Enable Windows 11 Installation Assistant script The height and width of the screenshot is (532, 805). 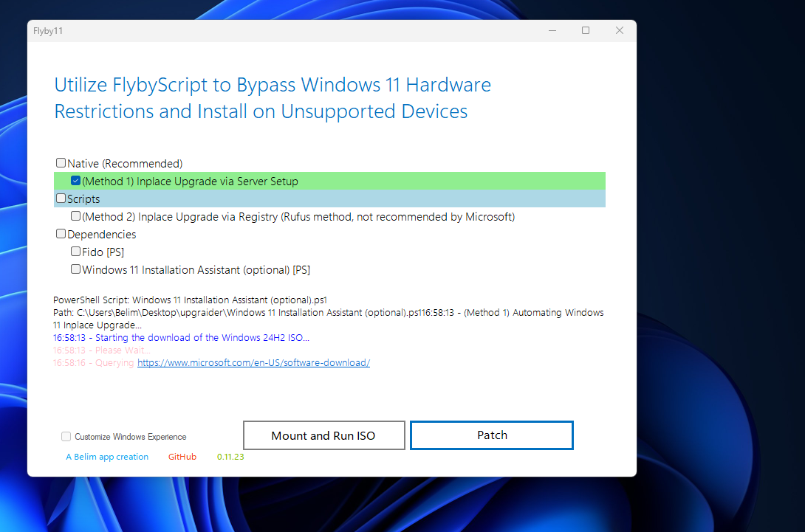(75, 269)
